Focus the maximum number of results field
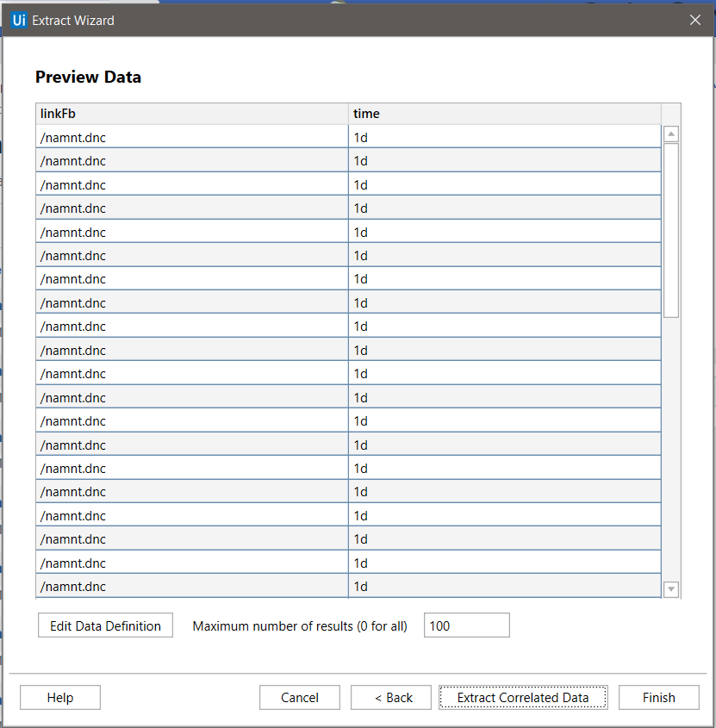 coord(467,625)
